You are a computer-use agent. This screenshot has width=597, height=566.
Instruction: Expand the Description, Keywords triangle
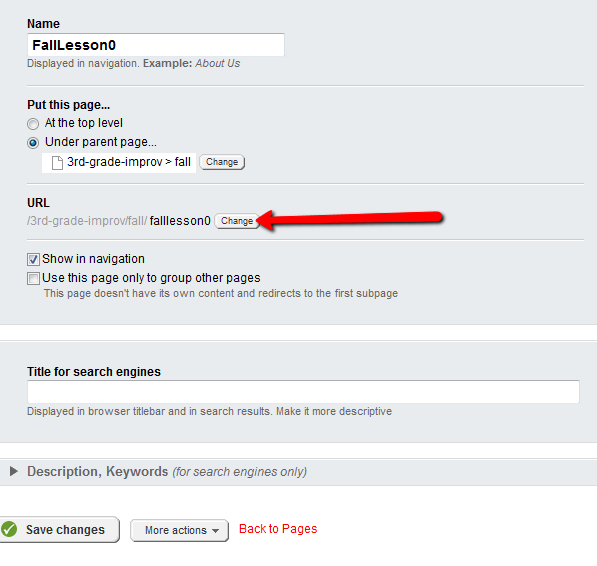click(x=14, y=471)
